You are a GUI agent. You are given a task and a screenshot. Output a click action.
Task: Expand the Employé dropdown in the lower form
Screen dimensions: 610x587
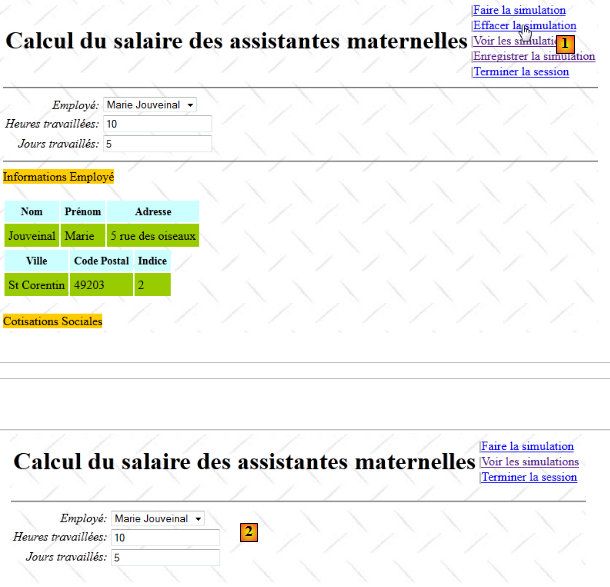(158, 518)
